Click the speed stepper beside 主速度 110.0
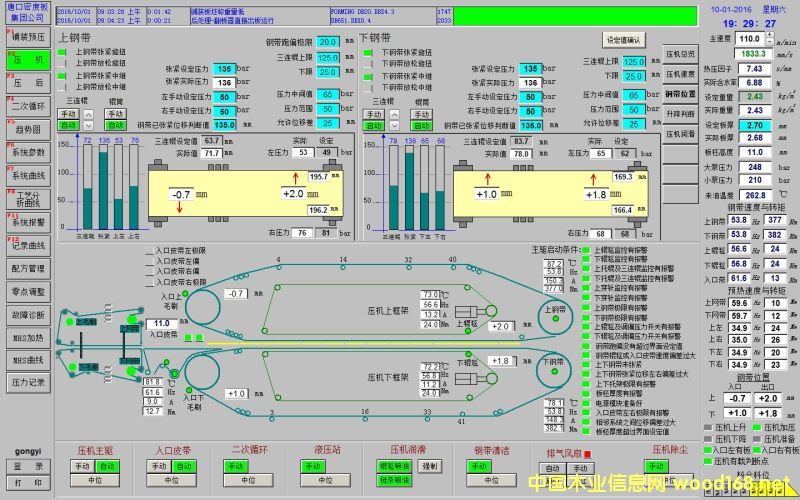Screen dimensions: 800x500 click(x=771, y=38)
